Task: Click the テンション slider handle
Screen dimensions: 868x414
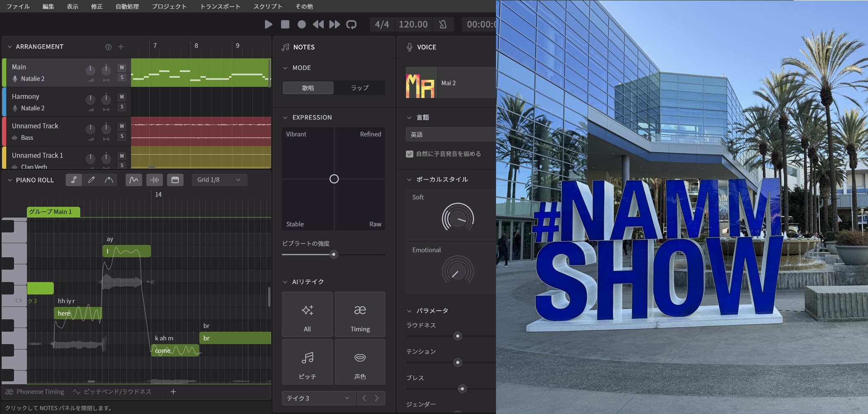Action: coord(458,362)
